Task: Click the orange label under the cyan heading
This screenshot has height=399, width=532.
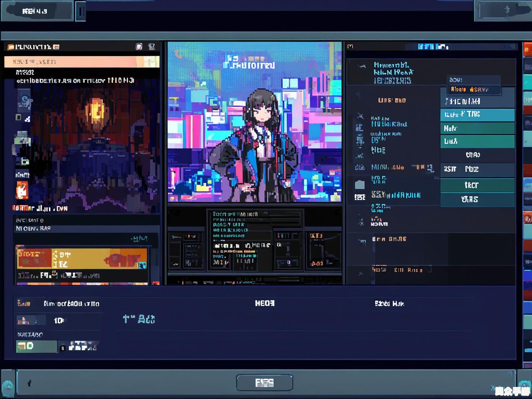Action: tap(392, 100)
